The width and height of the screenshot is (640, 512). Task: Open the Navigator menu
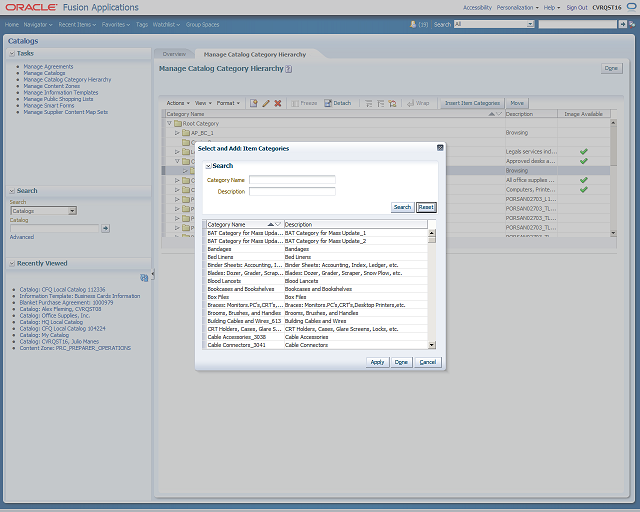tap(38, 24)
